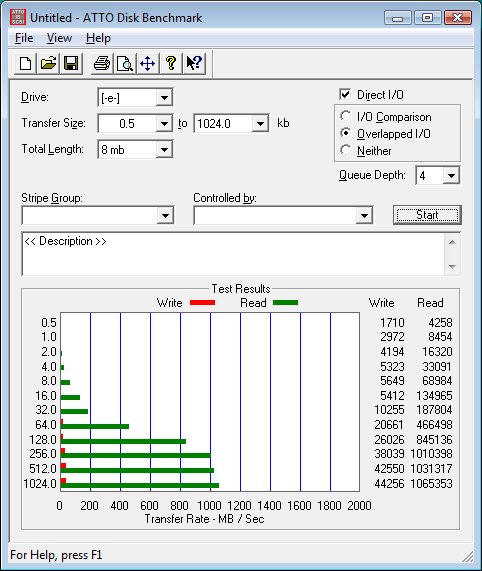This screenshot has height=571, width=482.
Task: Select the I/O Comparison radio button
Action: pyautogui.click(x=345, y=116)
